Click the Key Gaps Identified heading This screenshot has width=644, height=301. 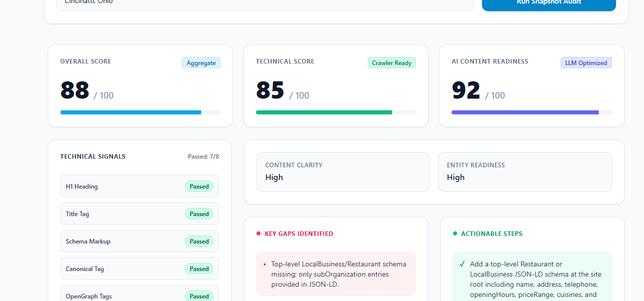click(299, 234)
